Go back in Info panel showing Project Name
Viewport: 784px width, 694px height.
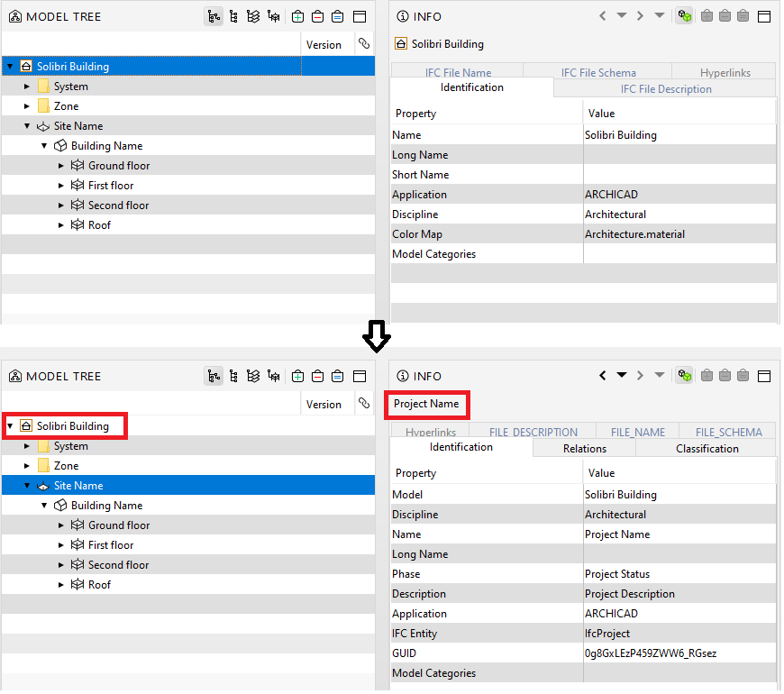603,376
